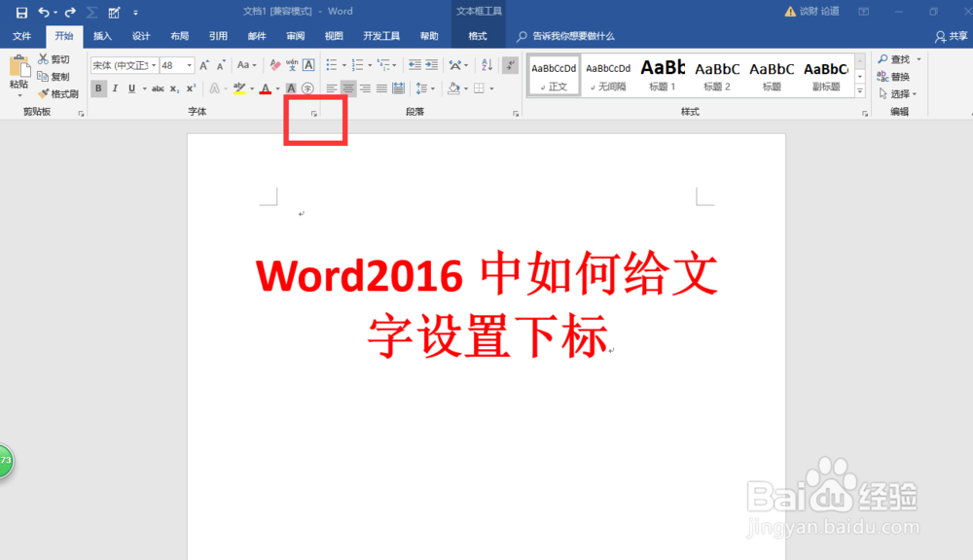Click the Redo arrow icon

pos(70,12)
